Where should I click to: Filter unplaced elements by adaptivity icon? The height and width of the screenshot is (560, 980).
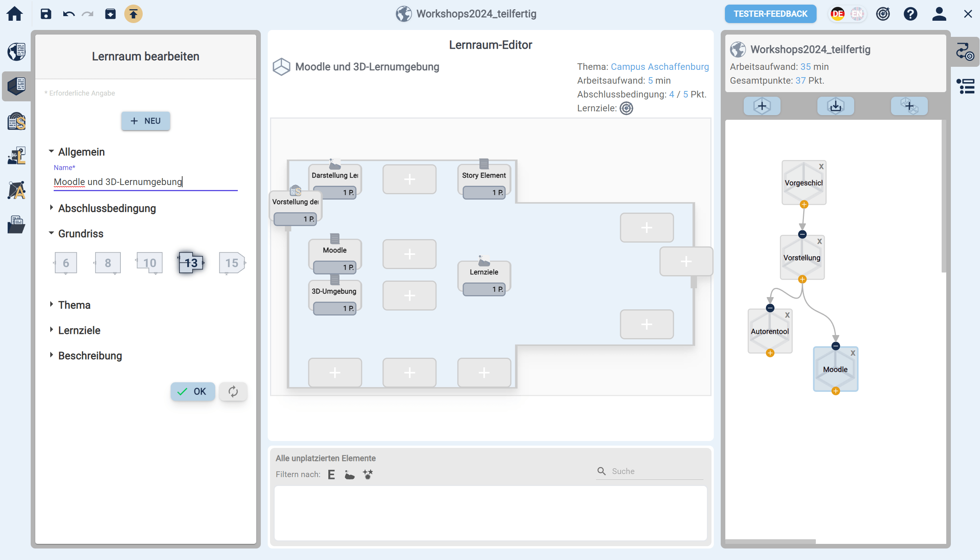367,474
